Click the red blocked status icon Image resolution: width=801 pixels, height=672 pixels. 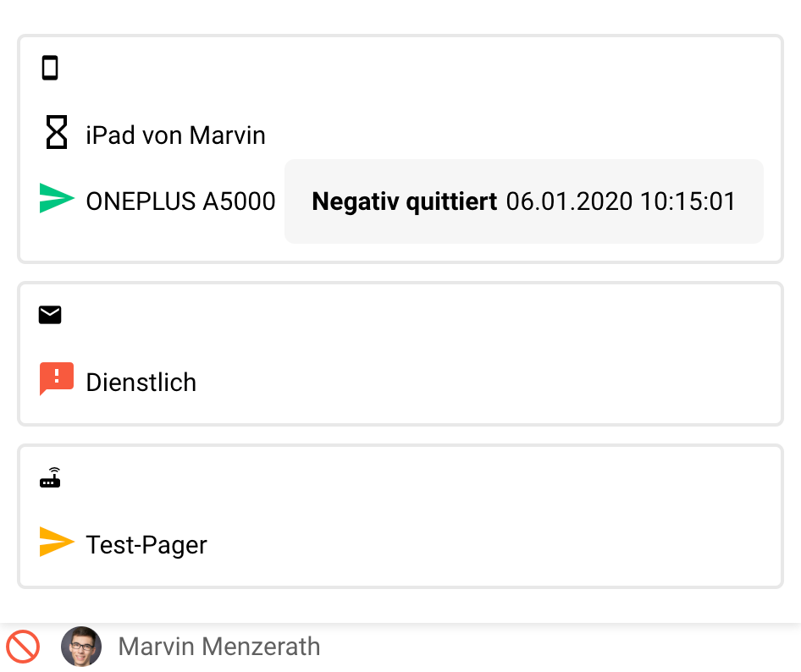point(23,647)
